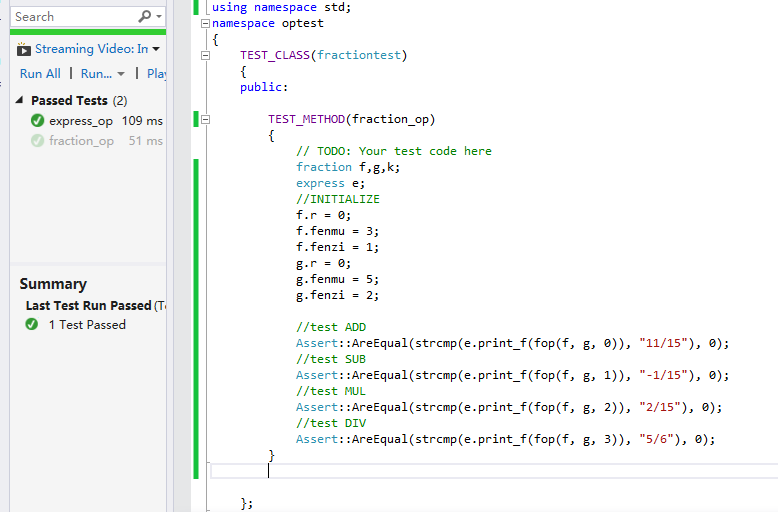Select the Passed Tests (2) header
Screen dimensions: 778x512
click(x=79, y=101)
